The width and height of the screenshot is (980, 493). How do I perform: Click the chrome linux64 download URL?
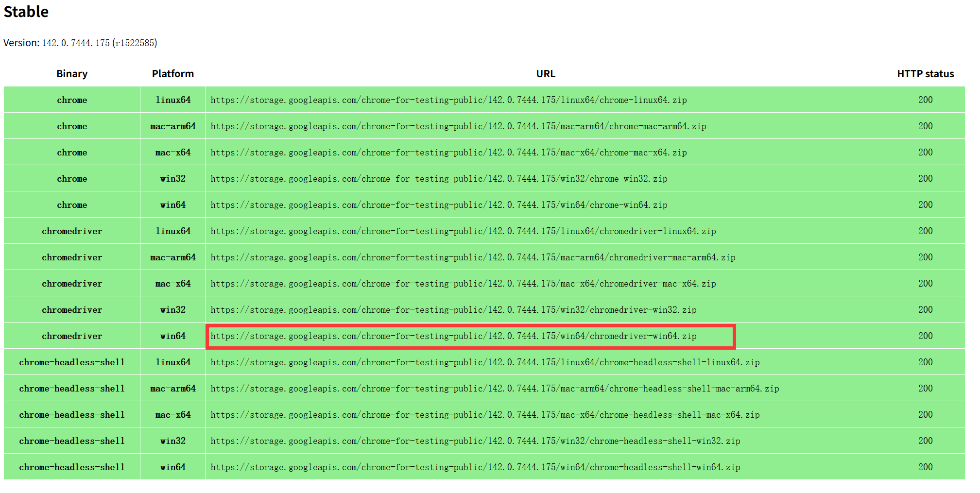(448, 100)
